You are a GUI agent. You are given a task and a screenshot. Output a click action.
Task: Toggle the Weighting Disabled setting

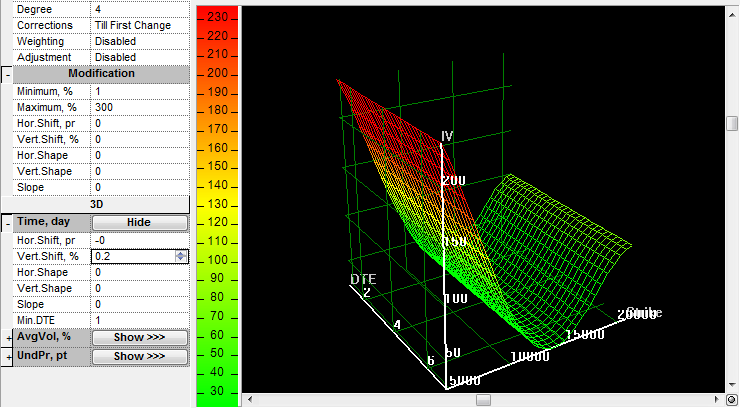[139, 41]
